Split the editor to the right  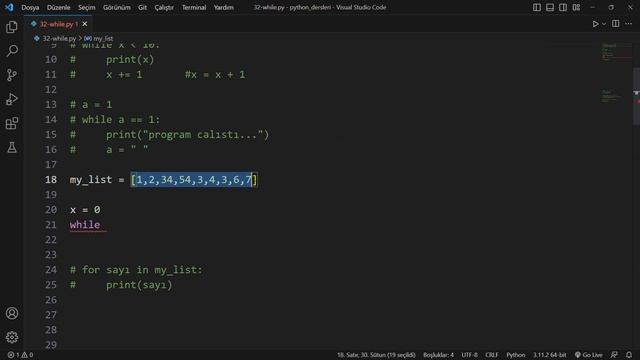(x=616, y=24)
